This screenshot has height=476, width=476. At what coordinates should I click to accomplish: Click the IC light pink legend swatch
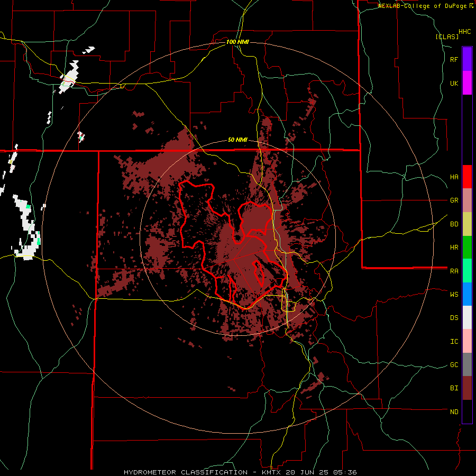[x=467, y=341]
